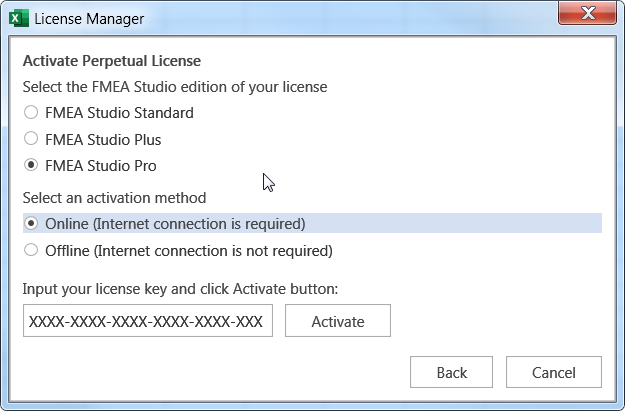Click the "License Manager" title bar text
This screenshot has height=411, width=625.
pyautogui.click(x=89, y=19)
